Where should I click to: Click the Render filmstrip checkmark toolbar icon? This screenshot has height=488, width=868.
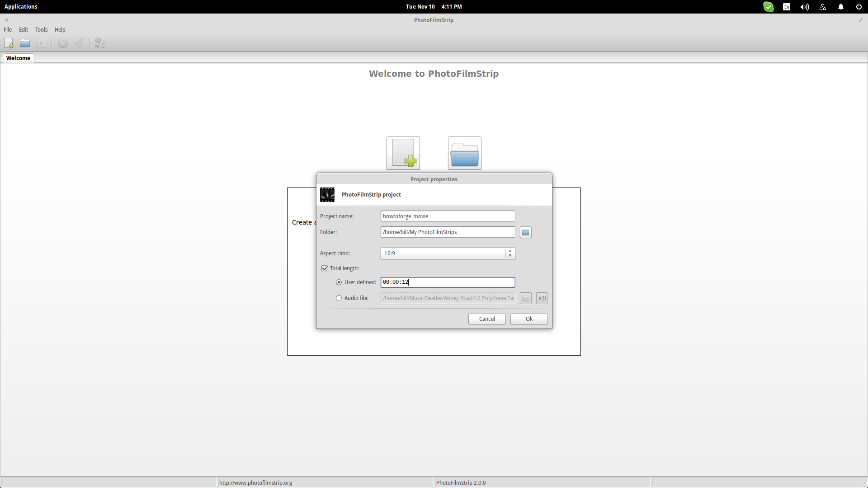(79, 43)
